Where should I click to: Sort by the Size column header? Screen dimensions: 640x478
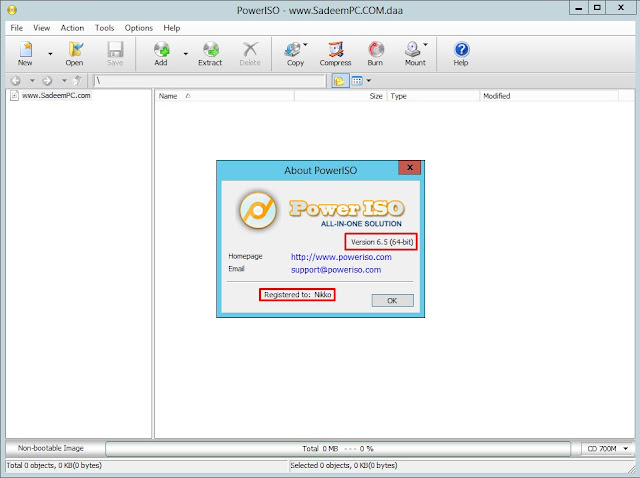point(340,96)
